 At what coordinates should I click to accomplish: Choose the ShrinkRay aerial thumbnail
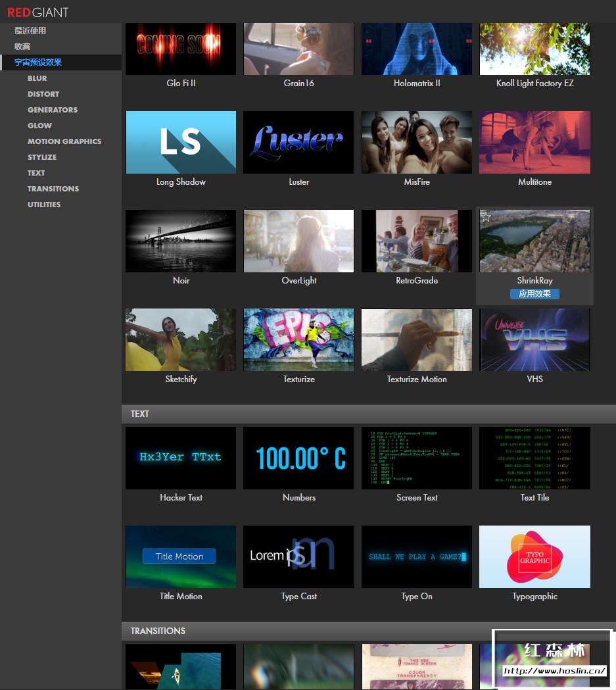(x=534, y=241)
